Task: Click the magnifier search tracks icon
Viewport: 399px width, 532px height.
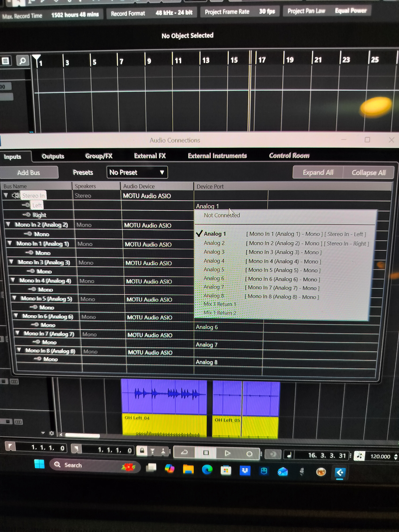Action: 23,61
